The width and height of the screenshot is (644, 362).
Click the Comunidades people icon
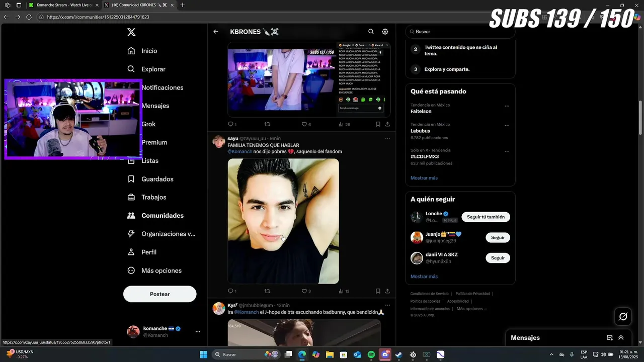tap(131, 215)
